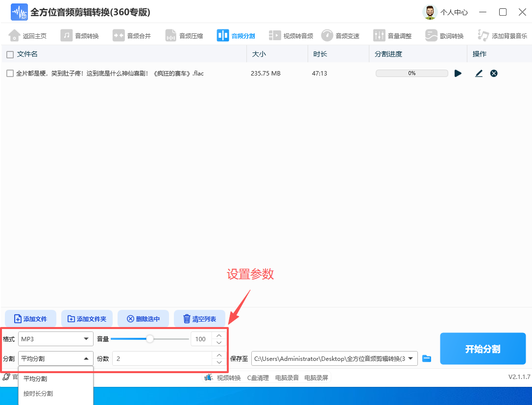This screenshot has width=532, height=405.
Task: Play the flac file using its play icon
Action: pos(458,73)
